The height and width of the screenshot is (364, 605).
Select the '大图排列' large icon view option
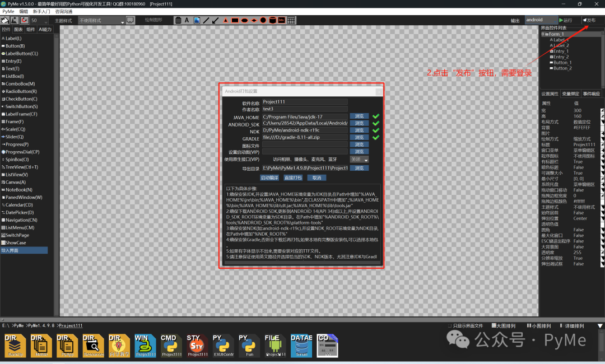[x=503, y=326]
